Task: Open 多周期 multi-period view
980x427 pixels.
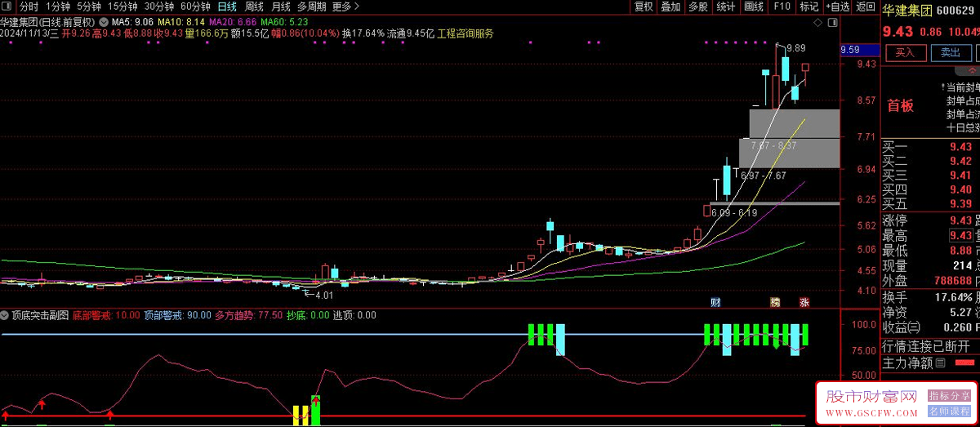Action: pos(312,7)
